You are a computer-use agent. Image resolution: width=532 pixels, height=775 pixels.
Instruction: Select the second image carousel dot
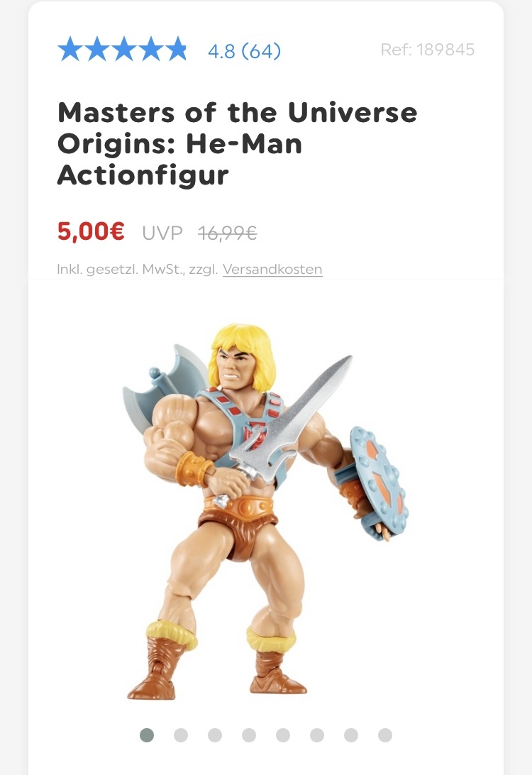(x=181, y=735)
